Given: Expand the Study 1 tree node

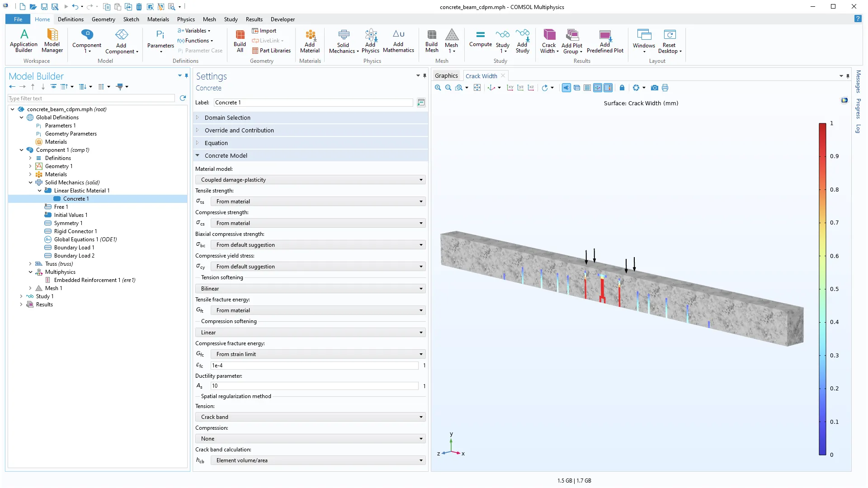Looking at the screenshot, I should pos(21,296).
